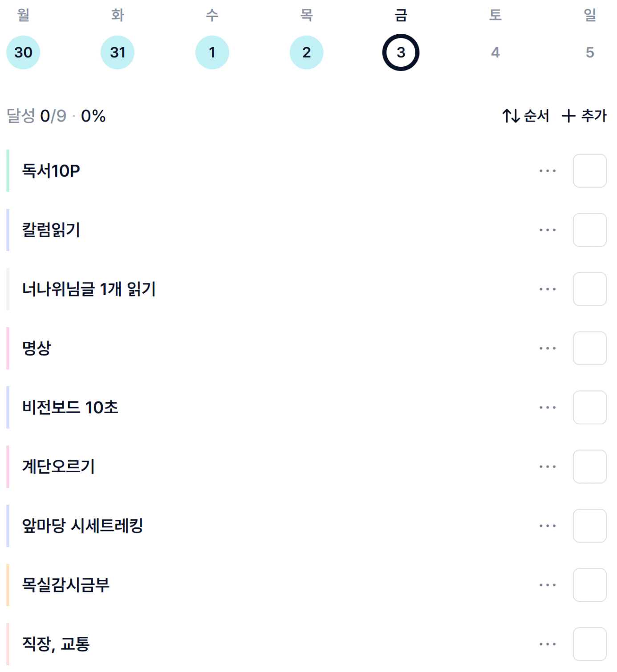Viewport: 617px width, 672px height.
Task: Mark 너나위님글 1개 읽기 as done
Action: [589, 289]
